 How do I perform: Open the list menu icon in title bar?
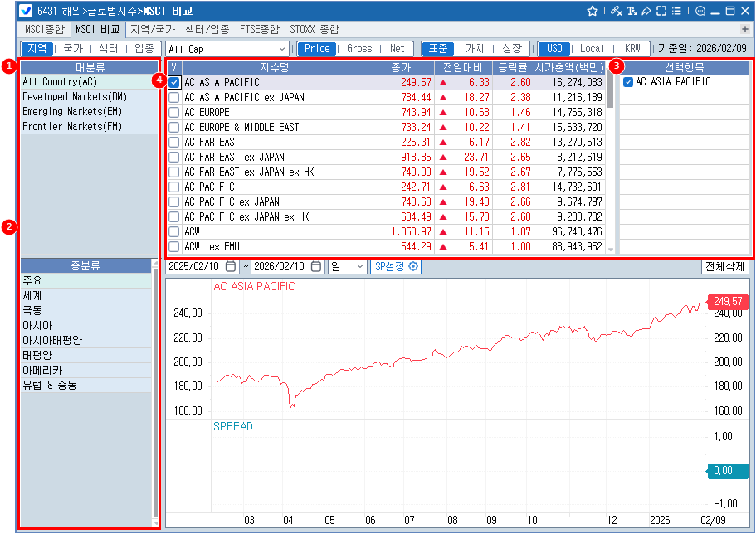(x=676, y=12)
